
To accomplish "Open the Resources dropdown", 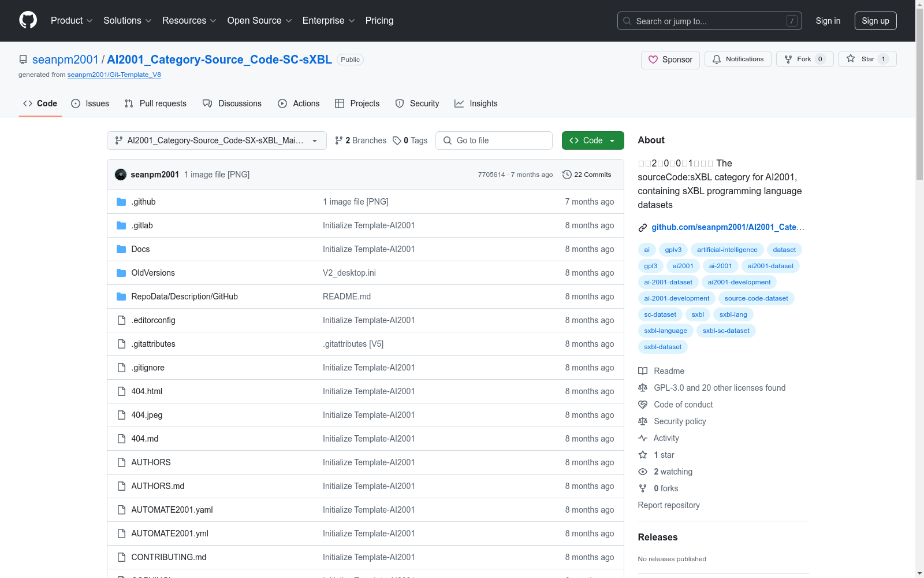I will (x=189, y=20).
